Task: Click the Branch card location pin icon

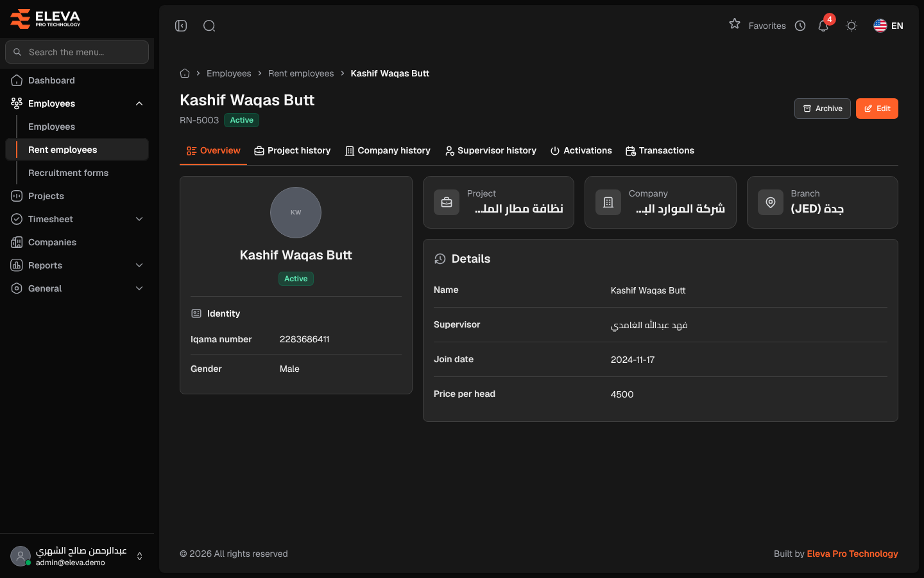Action: tap(771, 202)
